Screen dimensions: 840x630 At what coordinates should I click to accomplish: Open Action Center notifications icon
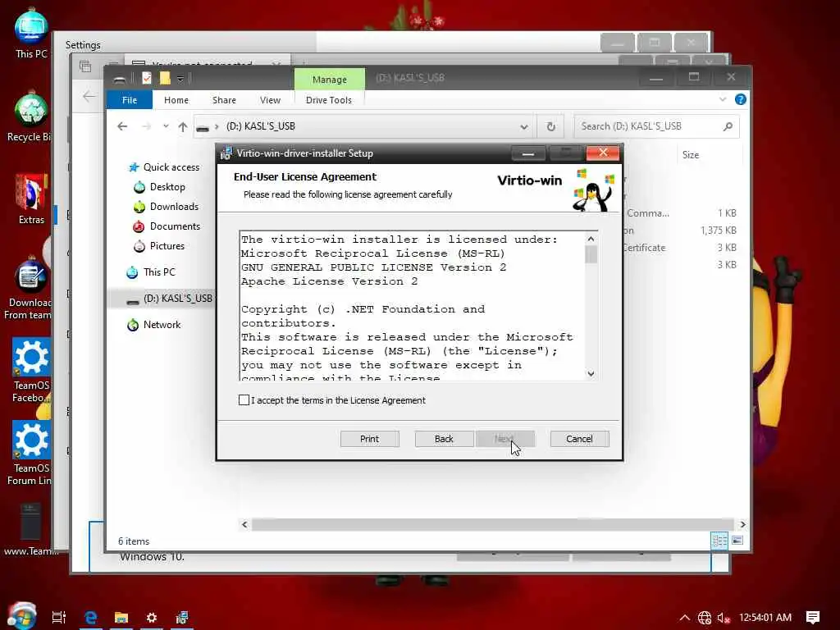(x=813, y=618)
